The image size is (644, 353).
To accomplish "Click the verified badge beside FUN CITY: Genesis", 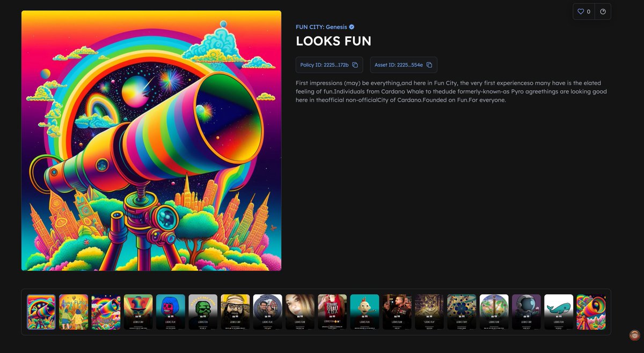I will 351,26.
